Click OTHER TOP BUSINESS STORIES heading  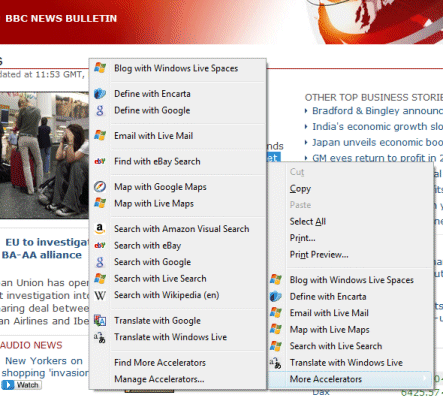[374, 97]
